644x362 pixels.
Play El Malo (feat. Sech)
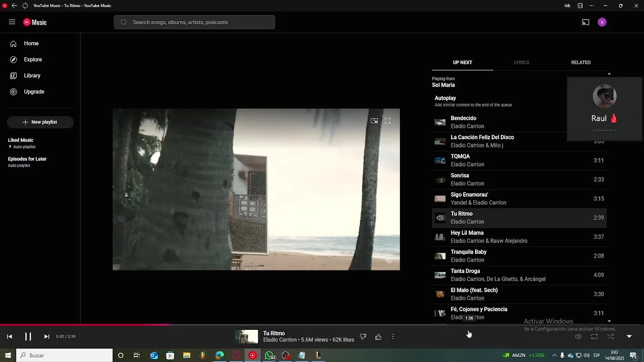519,294
